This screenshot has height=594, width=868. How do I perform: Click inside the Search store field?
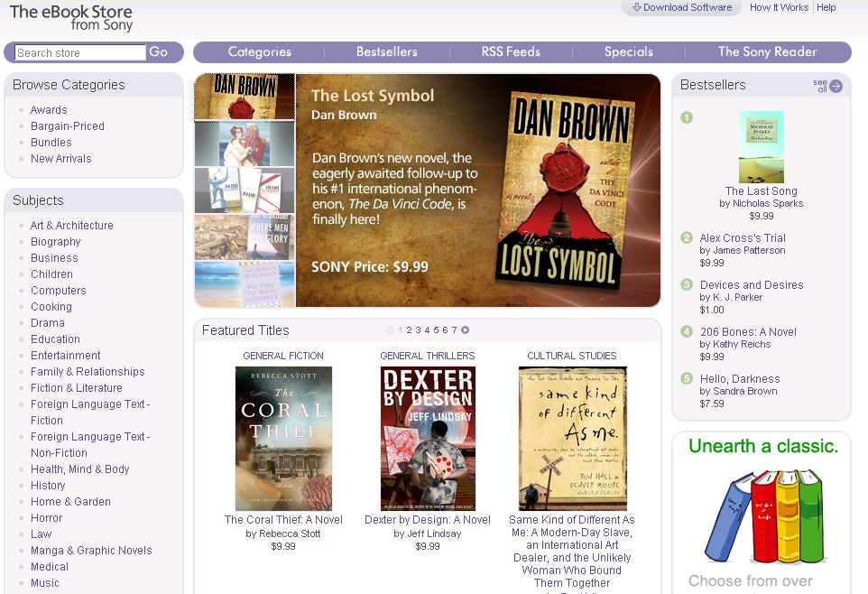coord(80,52)
